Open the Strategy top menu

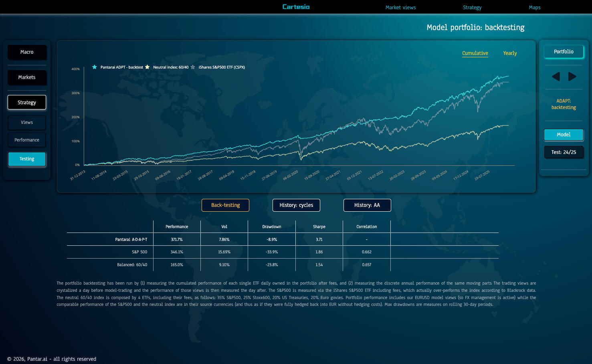(x=472, y=8)
